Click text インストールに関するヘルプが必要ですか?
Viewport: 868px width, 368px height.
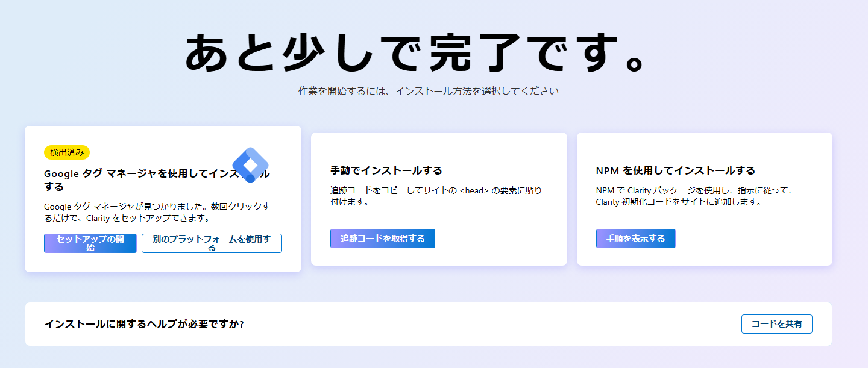[x=143, y=324]
